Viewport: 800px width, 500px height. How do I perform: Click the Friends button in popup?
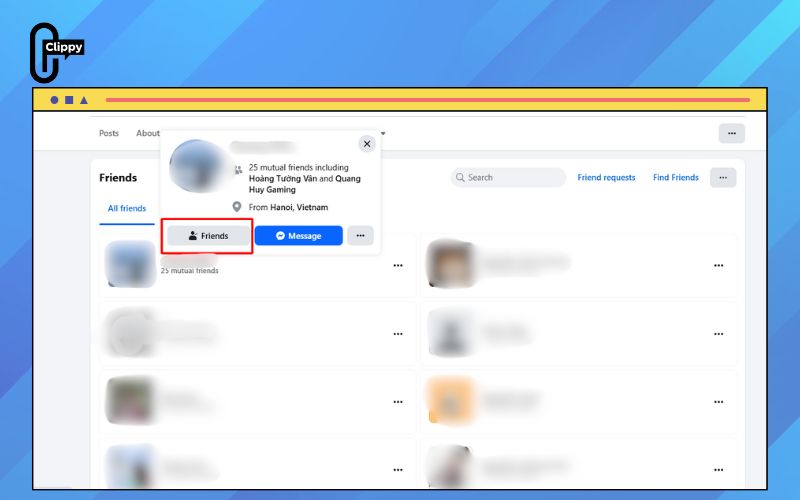[209, 236]
